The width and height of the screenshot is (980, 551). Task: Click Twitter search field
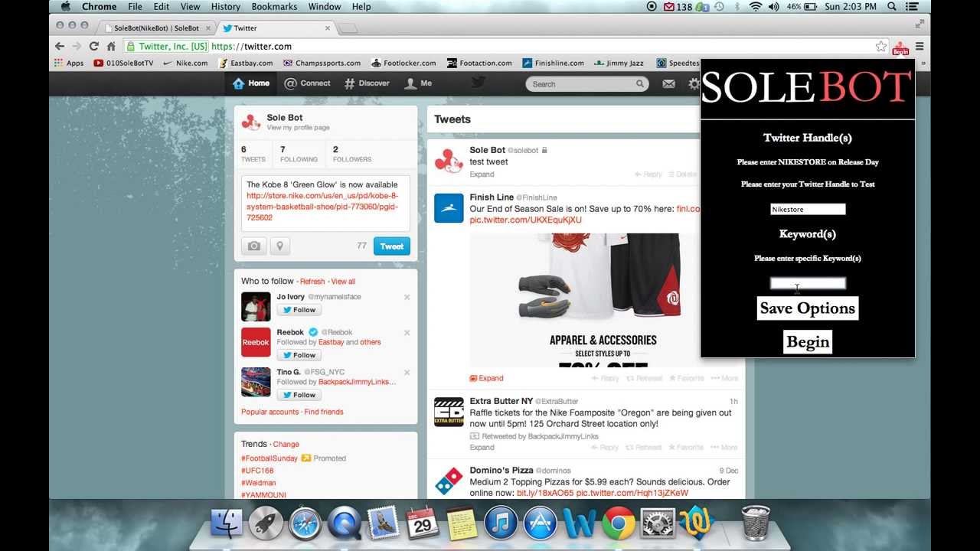click(587, 84)
